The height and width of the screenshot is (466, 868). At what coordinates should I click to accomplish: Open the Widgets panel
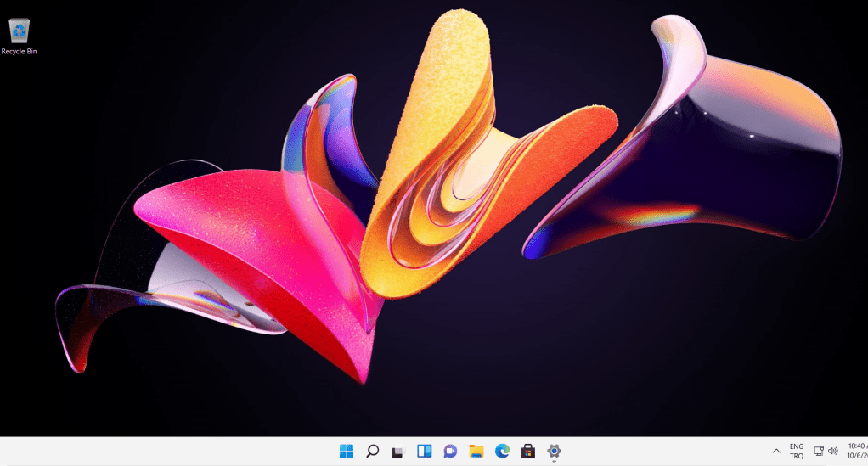(424, 452)
